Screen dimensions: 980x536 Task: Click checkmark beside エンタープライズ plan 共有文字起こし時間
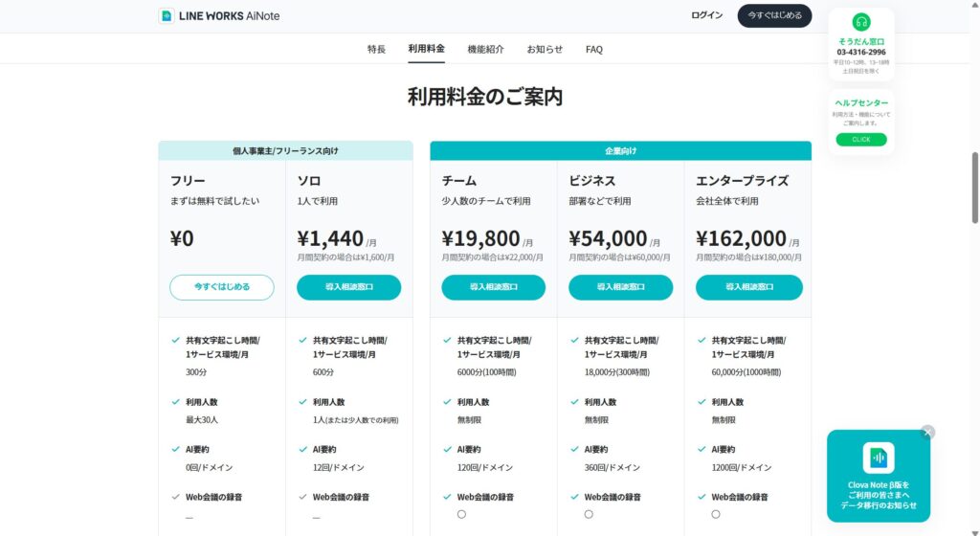(x=702, y=341)
